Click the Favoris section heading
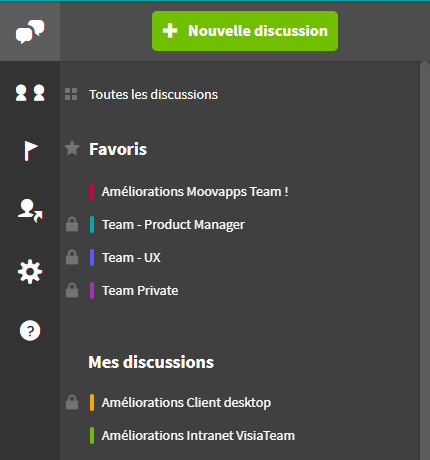 point(118,149)
